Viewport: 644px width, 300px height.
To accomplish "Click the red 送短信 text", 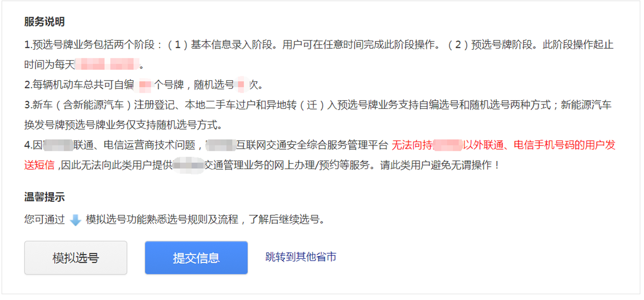I will point(39,165).
